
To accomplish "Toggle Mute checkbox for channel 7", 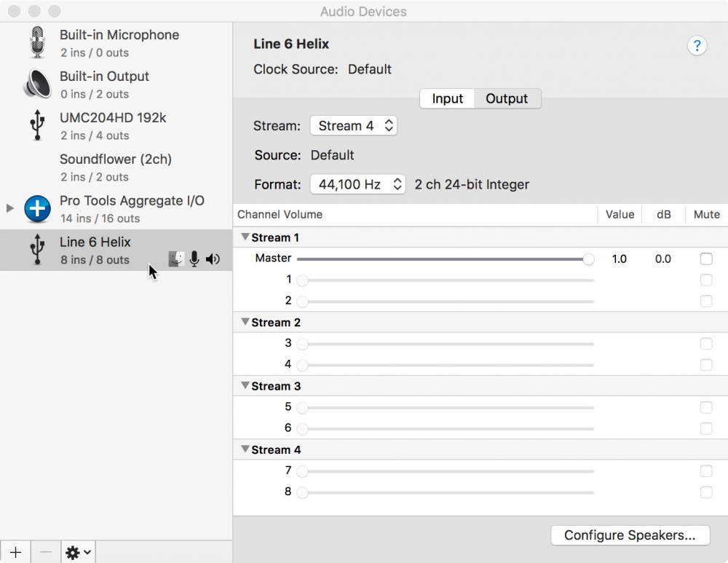I will coord(705,471).
